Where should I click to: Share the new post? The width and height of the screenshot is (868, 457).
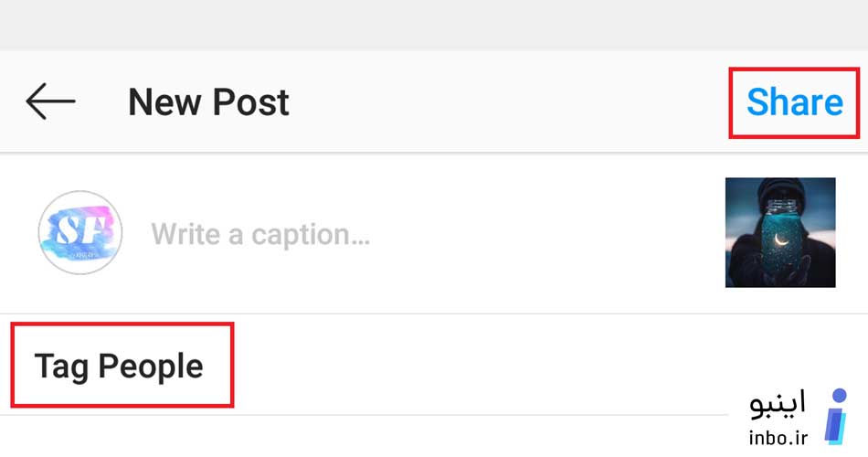pos(795,103)
